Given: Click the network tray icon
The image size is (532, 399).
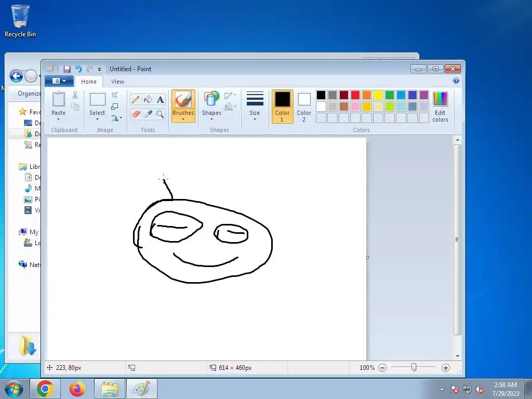Looking at the screenshot, I should click(x=467, y=390).
